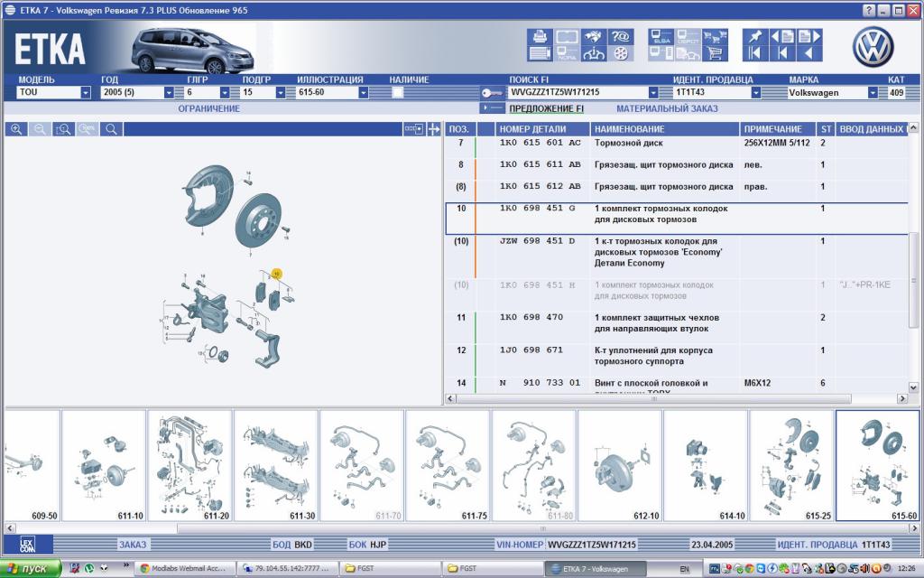Open illustration thumbnail 611-75
924x578 pixels.
448,466
